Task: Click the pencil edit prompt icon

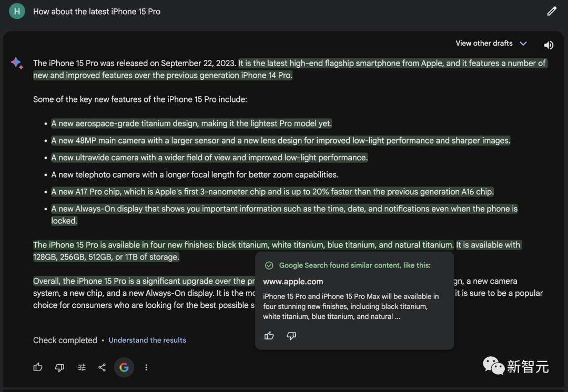Action: click(x=551, y=12)
